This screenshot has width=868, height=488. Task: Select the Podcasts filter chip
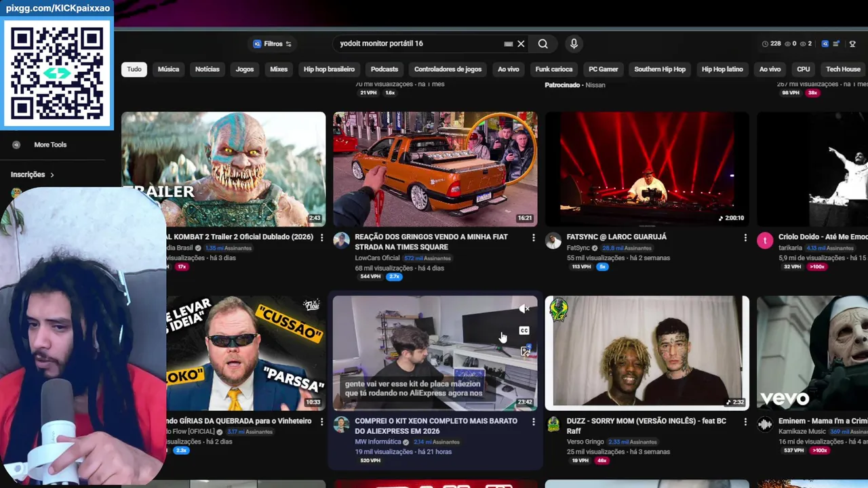pos(384,69)
